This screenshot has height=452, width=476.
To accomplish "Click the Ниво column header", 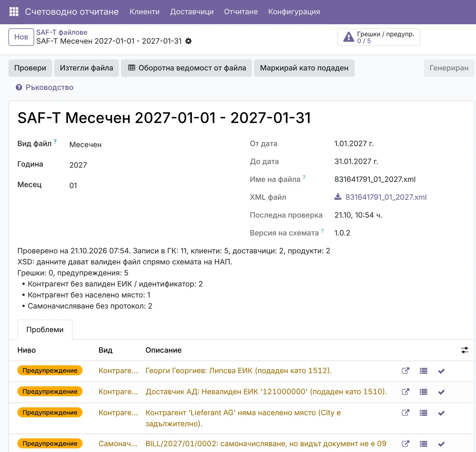I will [x=26, y=350].
